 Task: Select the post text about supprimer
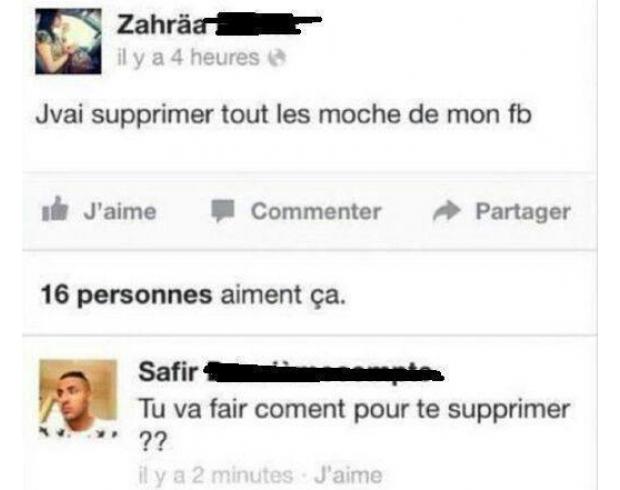(x=284, y=115)
